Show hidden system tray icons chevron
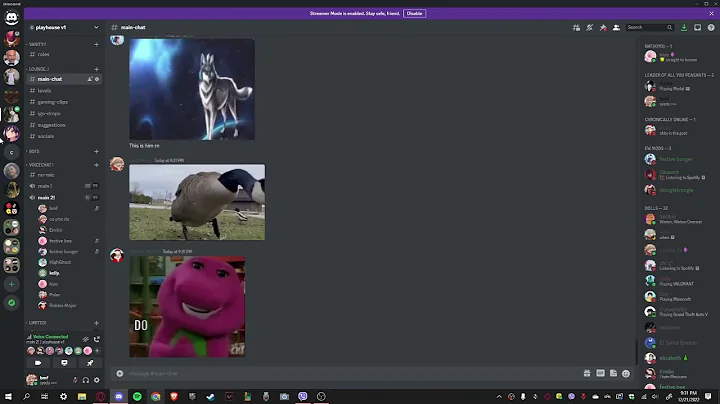The image size is (720, 404). 499,396
